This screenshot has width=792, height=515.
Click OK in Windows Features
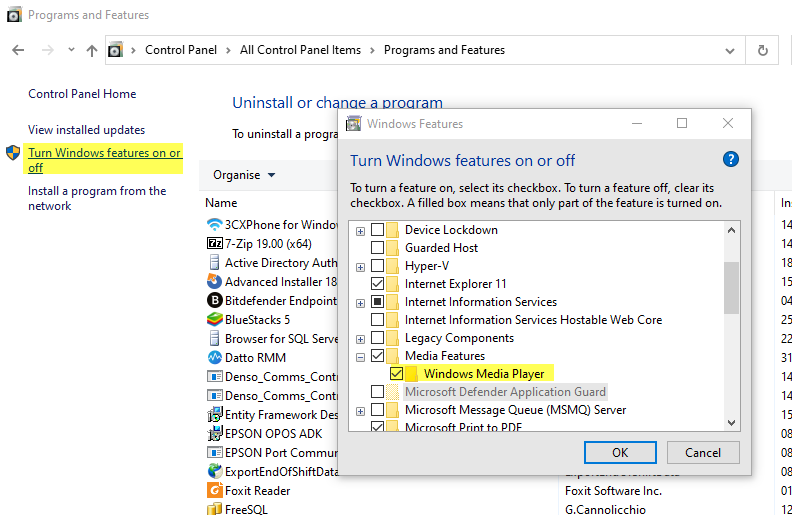click(620, 452)
